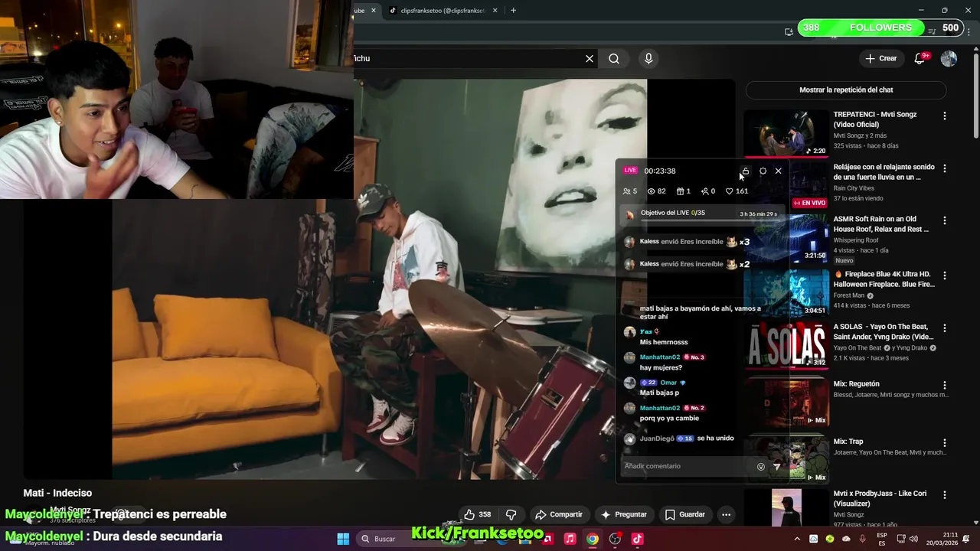The image size is (980, 551).
Task: Toggle the lock icon in LIVE panel
Action: 746,171
